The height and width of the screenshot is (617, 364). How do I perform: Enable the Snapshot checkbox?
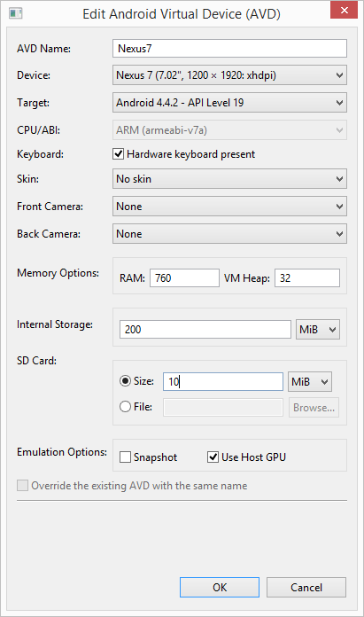(x=125, y=457)
